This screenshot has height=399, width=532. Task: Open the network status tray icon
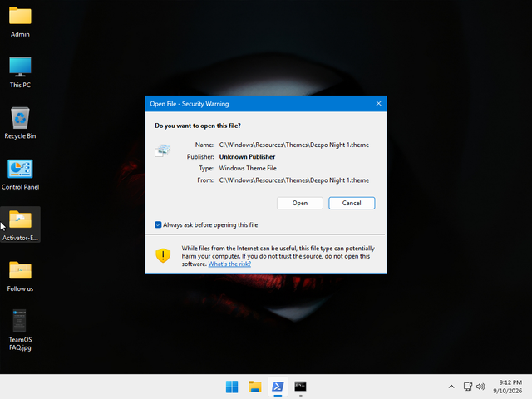coord(468,387)
